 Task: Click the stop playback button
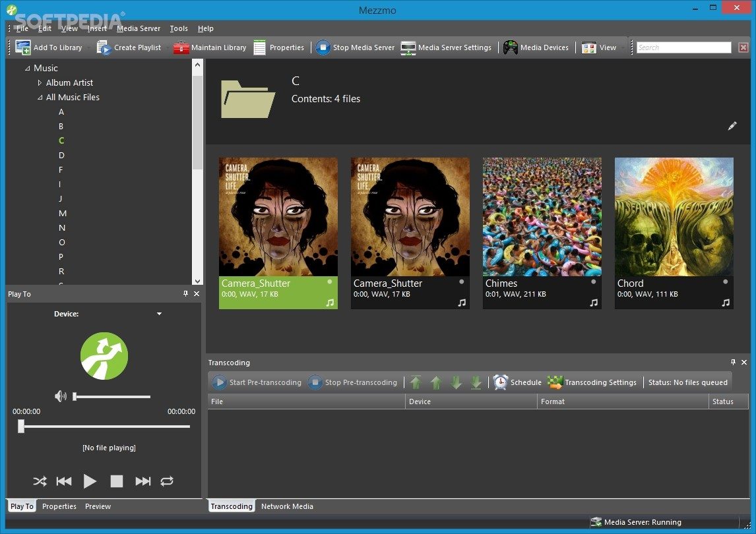117,481
